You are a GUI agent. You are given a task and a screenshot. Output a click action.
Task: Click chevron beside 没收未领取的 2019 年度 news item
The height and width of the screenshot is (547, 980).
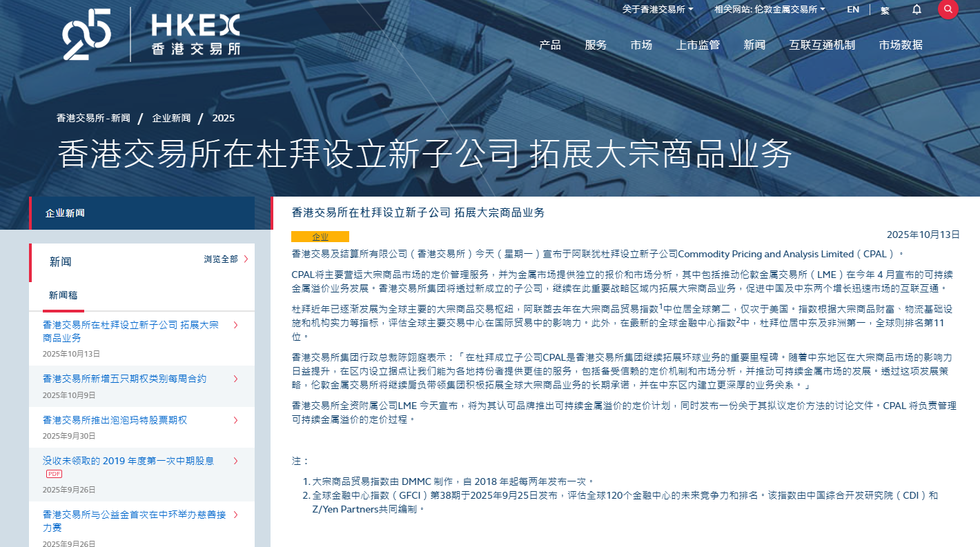coord(236,461)
